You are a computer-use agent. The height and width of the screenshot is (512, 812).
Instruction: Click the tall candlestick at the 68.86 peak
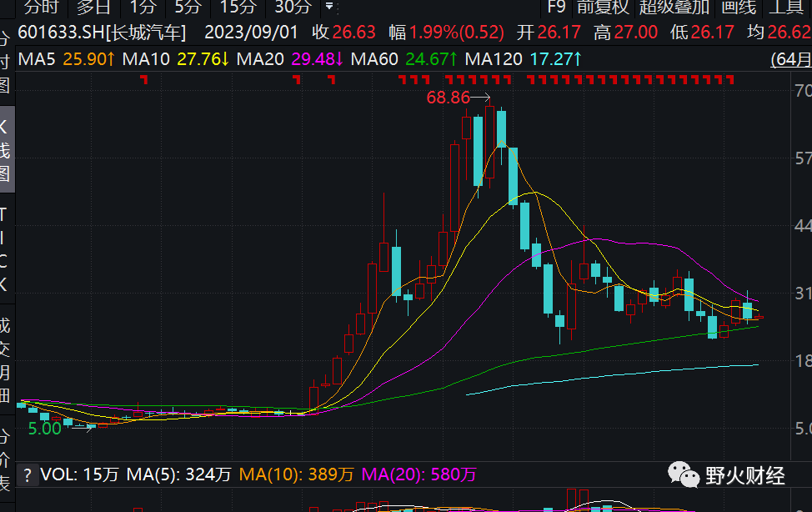click(489, 140)
